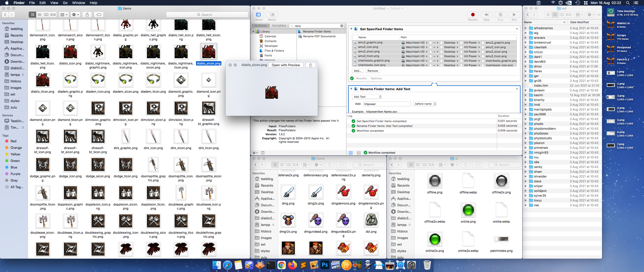Open the before name position dropdown

coord(425,104)
